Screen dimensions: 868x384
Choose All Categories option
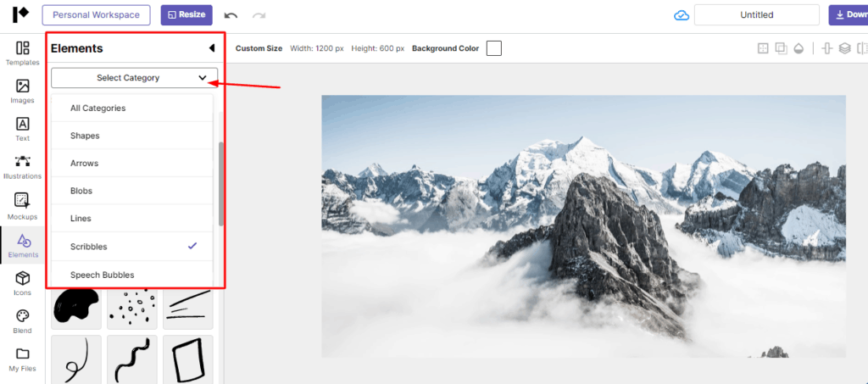131,108
